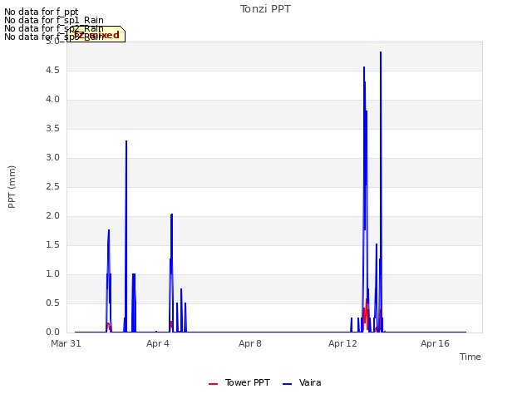Click the 2.5 y-axis tick label
Screen dimensions: 532x399
tap(52, 186)
